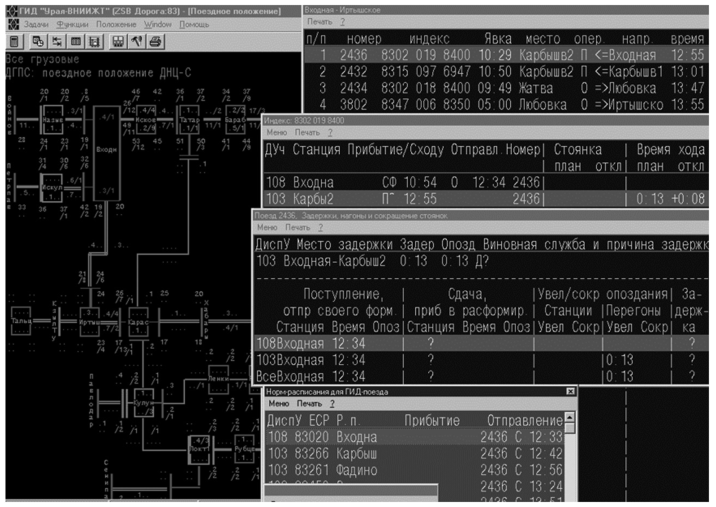
Task: Click the two-way arrows toolbar icon
Action: (x=57, y=41)
